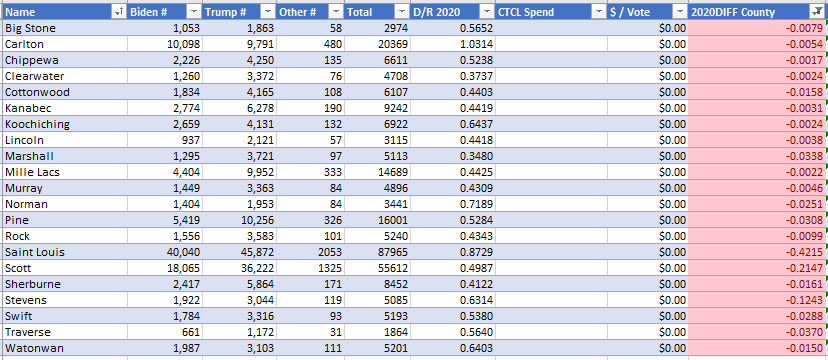Select the Stevens name cell
This screenshot has width=828, height=360.
[x=65, y=300]
